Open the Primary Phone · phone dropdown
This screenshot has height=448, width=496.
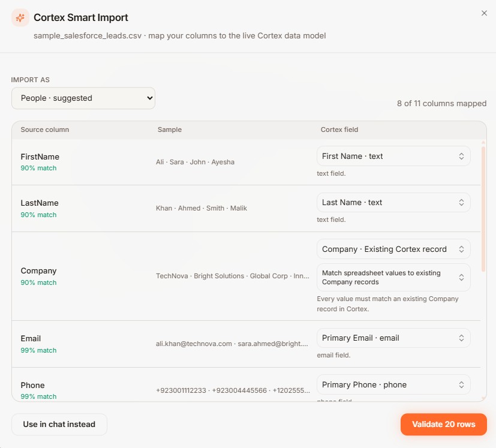[x=393, y=384]
